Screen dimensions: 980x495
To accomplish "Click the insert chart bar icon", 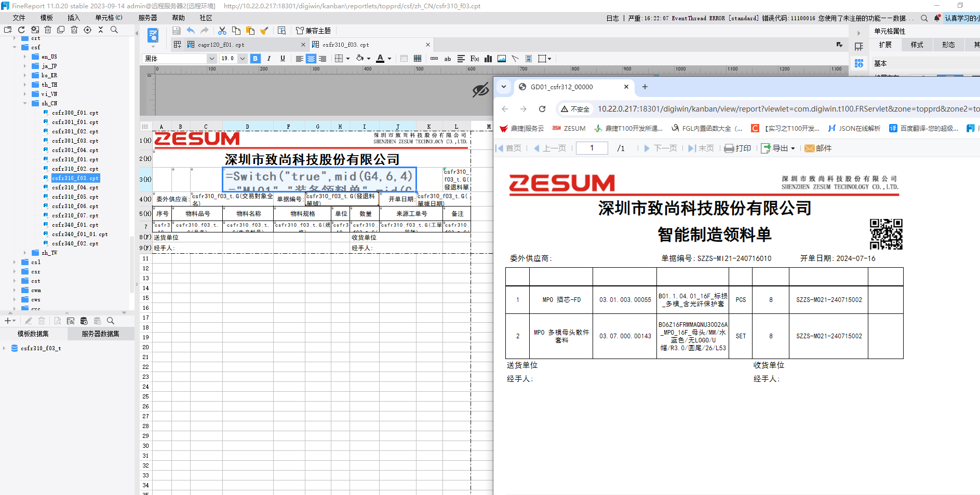I will coord(488,59).
